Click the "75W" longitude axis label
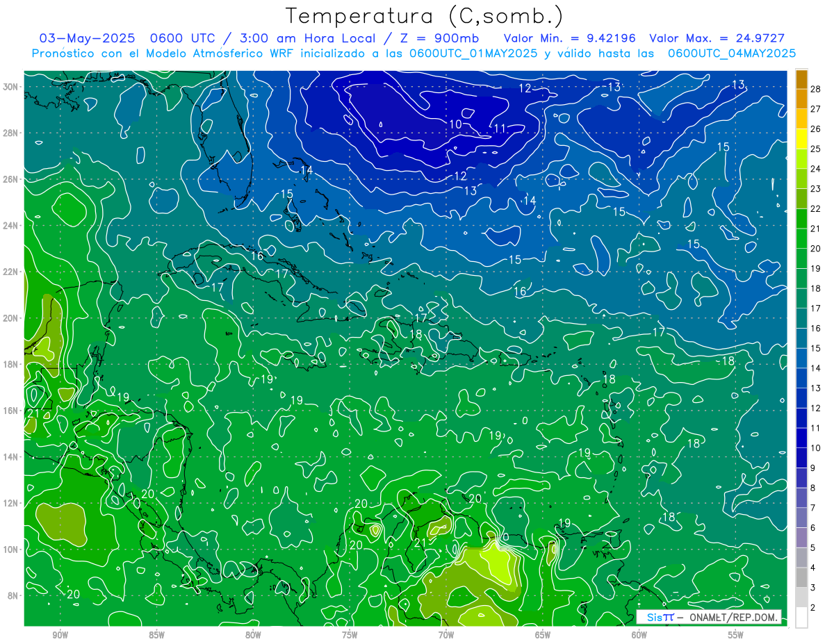 350,635
